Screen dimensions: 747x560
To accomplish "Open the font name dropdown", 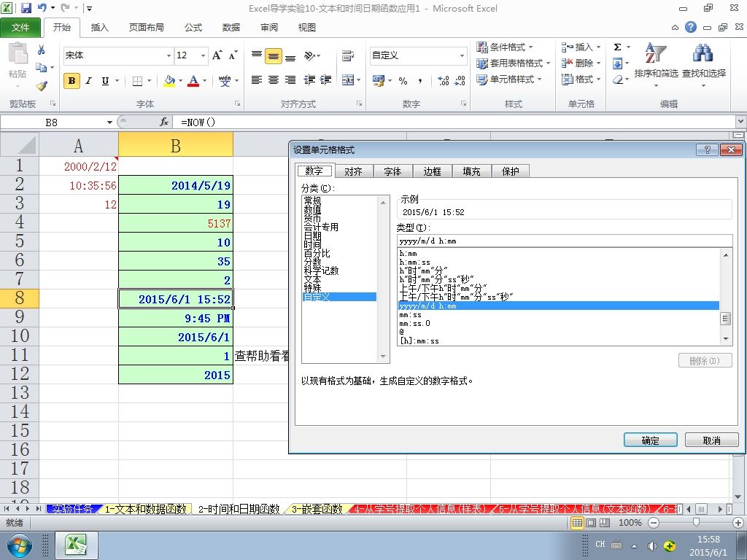I will (x=169, y=55).
